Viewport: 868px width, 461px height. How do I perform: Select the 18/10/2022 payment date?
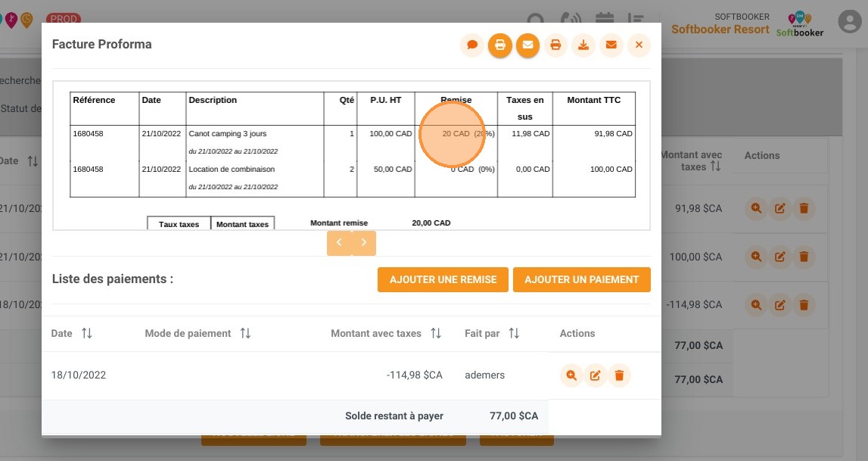(79, 375)
